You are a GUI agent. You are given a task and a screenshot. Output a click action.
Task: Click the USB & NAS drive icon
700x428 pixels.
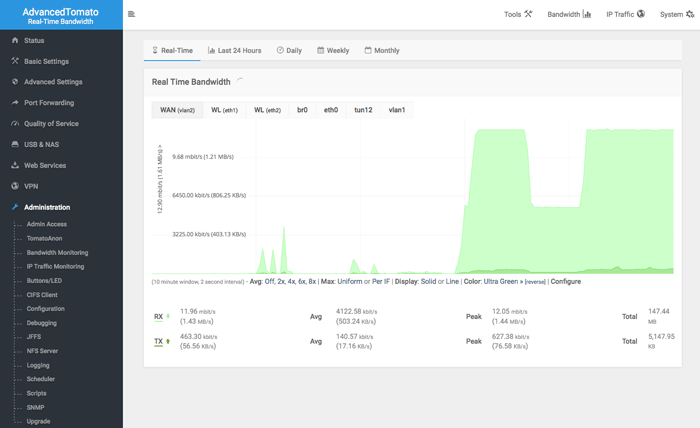coord(15,144)
